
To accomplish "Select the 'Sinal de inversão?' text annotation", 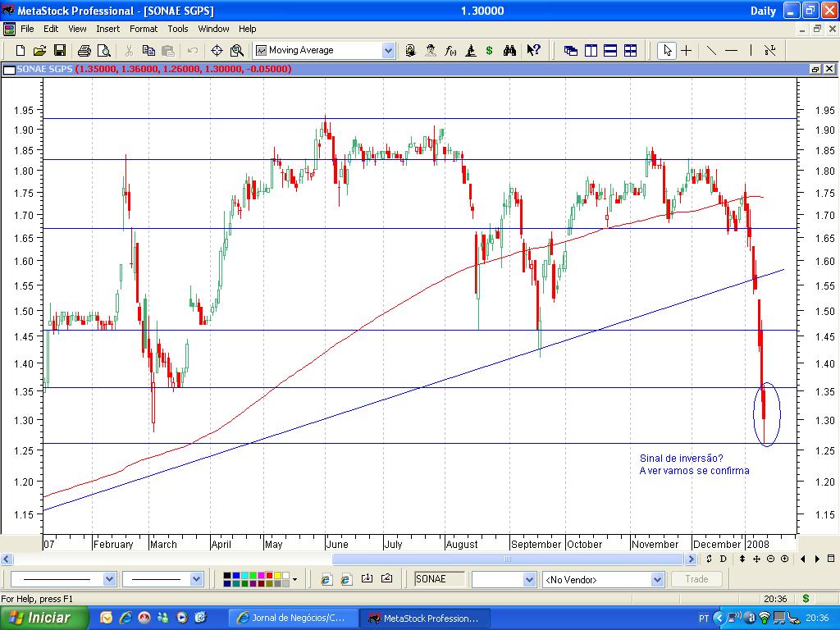I will pos(681,459).
